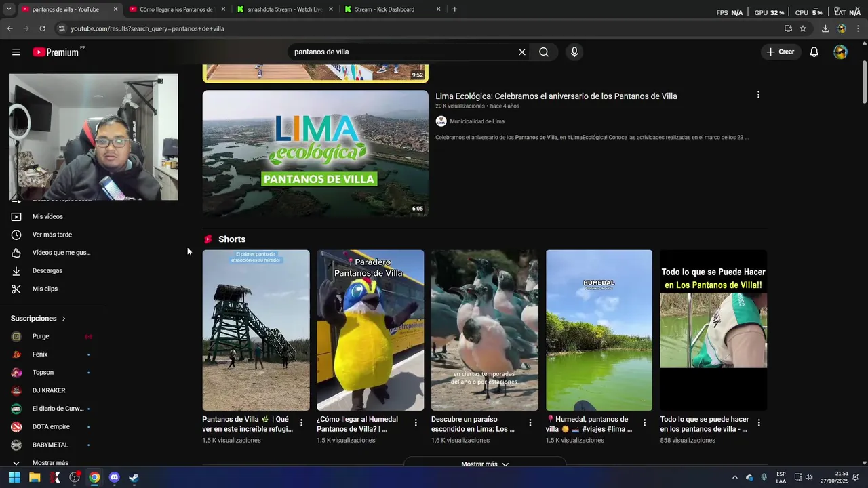Open Steam from the taskbar
Screen dimensions: 868x488
(x=134, y=477)
